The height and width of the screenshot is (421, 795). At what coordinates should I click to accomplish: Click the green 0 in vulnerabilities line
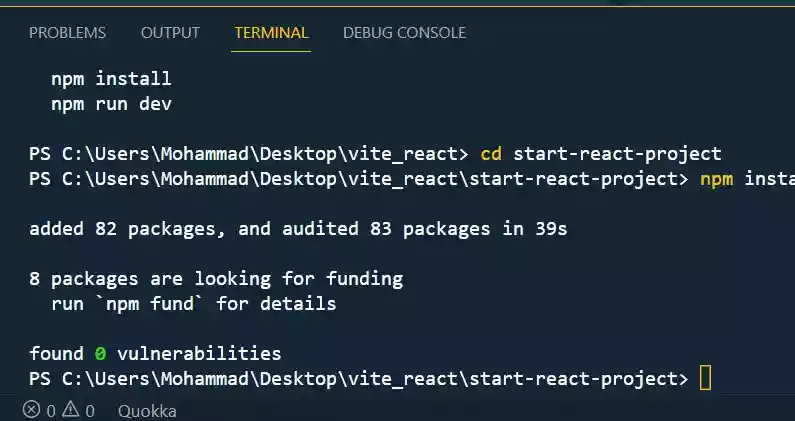(x=100, y=353)
